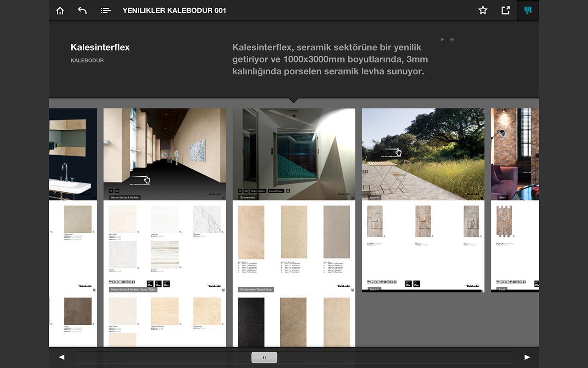
Task: Zoom the Blend mosaic tile magnifier
Action: click(x=514, y=236)
